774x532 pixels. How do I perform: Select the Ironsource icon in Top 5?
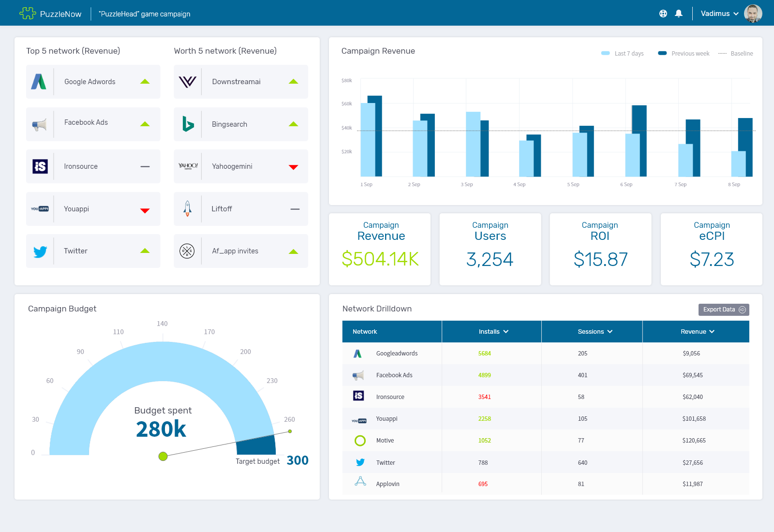point(40,166)
